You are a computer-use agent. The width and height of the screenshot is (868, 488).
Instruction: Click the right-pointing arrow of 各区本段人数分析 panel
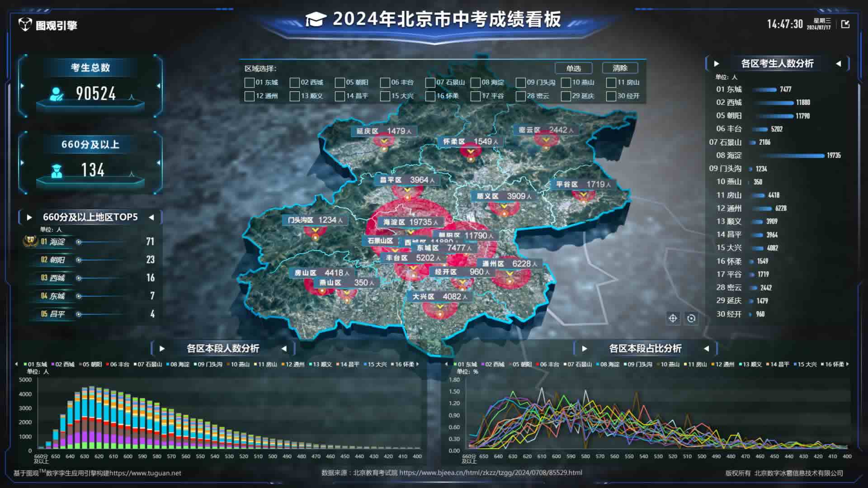coord(162,349)
